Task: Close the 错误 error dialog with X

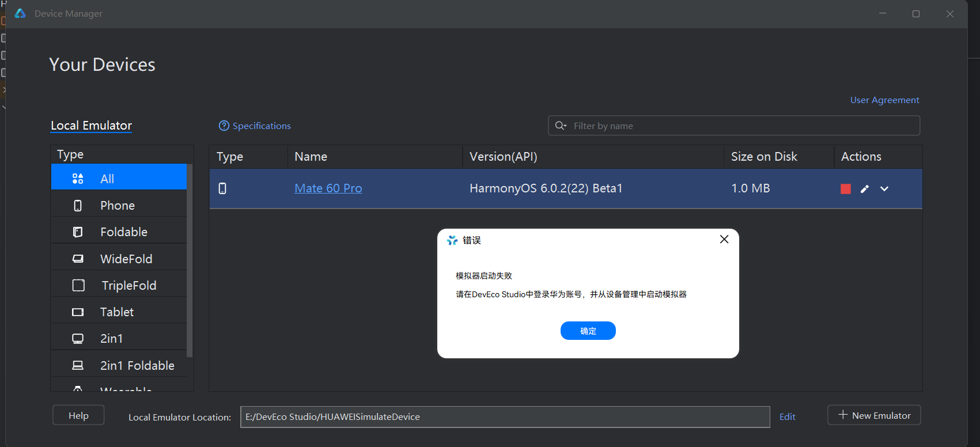Action: (x=724, y=239)
